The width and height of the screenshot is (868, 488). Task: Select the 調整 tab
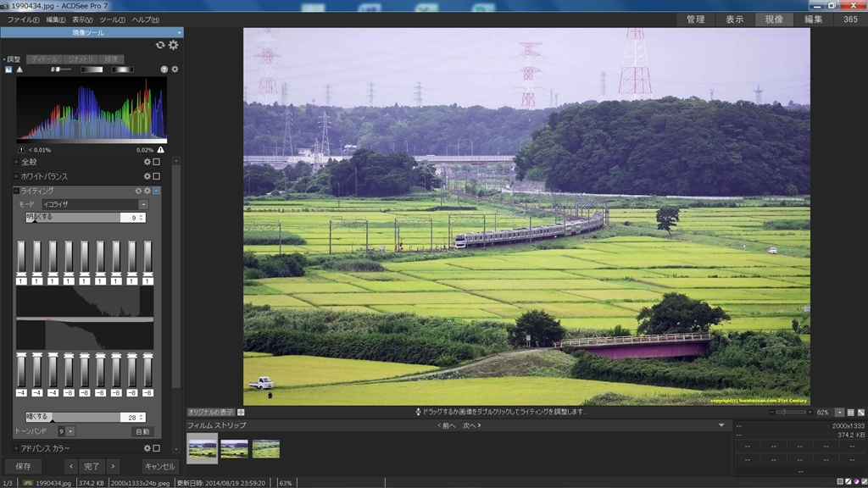click(x=14, y=59)
